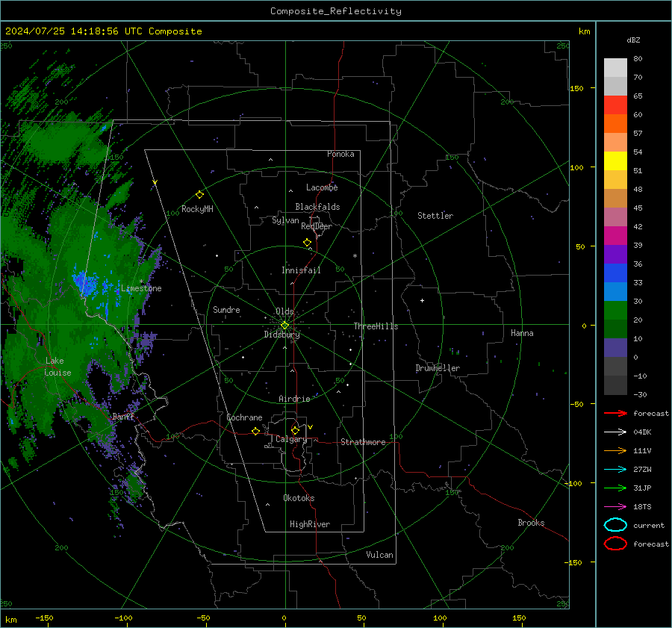The image size is (672, 628).
Task: Click the Calgary city label
Action: click(x=291, y=439)
